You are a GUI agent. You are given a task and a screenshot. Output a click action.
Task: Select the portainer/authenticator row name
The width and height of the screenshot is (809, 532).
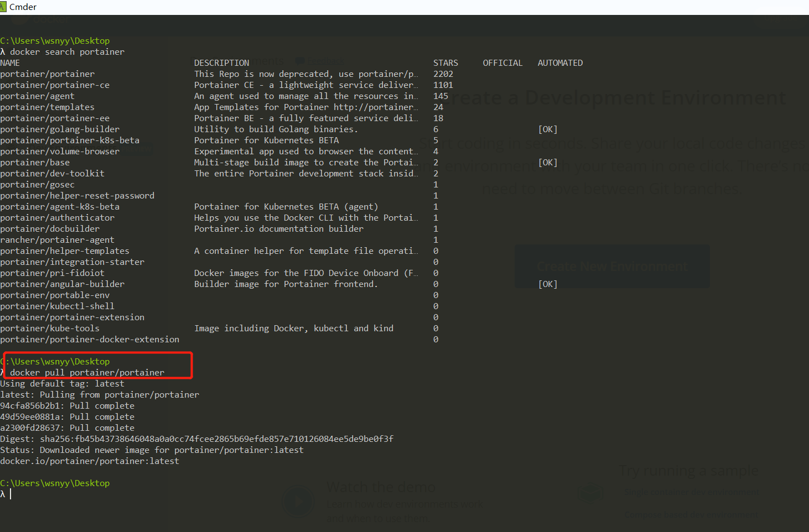coord(57,218)
